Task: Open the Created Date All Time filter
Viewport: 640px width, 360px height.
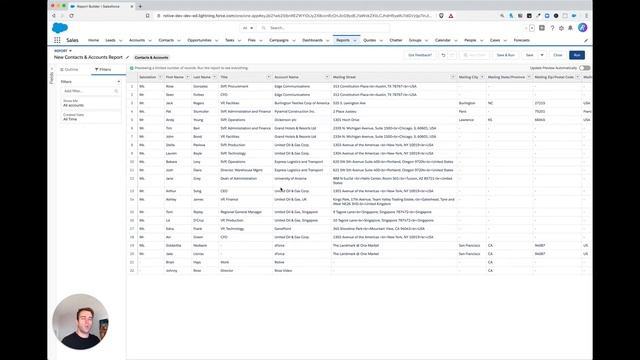Action: click(91, 117)
